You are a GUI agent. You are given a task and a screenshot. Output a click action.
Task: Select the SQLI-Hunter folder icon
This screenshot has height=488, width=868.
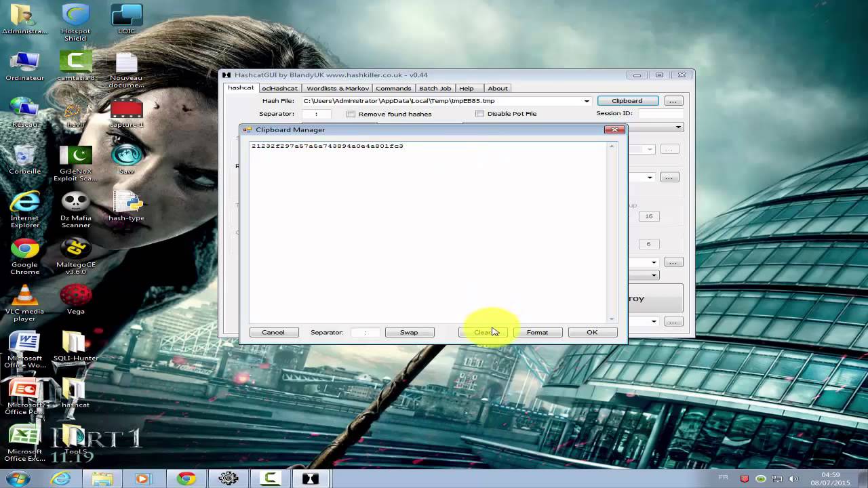[75, 346]
